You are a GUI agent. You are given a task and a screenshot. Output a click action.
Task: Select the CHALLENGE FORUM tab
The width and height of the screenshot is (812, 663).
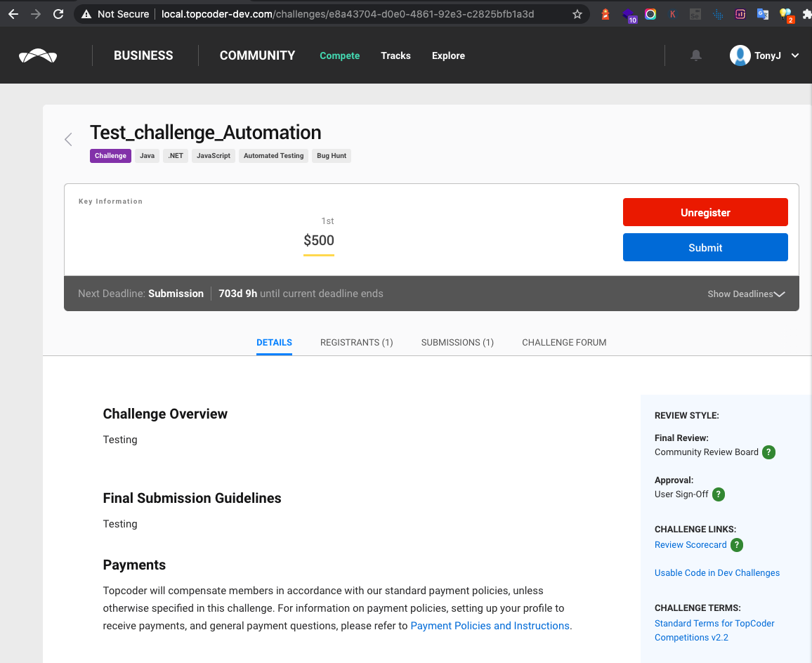[x=564, y=342]
